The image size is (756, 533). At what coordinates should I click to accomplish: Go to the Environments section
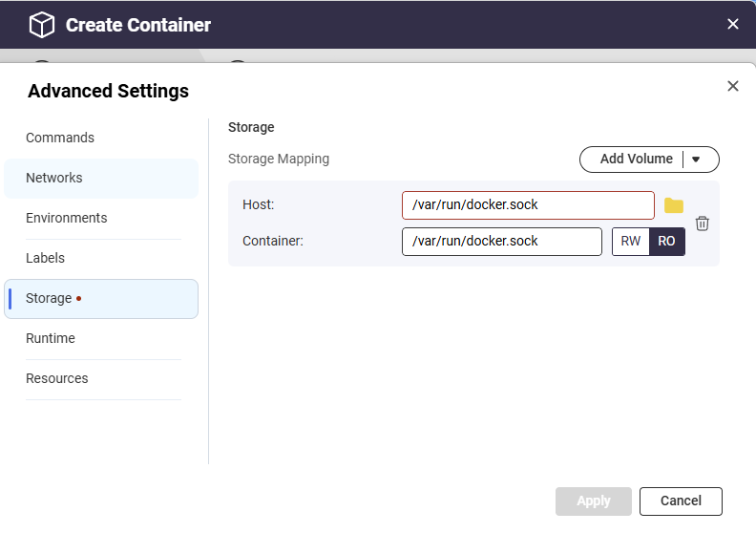101,218
